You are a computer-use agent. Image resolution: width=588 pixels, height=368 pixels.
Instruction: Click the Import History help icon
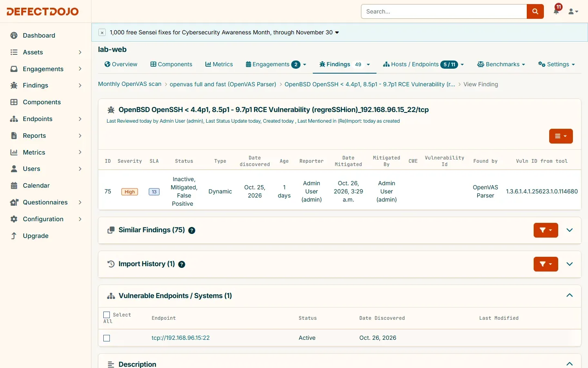click(x=182, y=265)
